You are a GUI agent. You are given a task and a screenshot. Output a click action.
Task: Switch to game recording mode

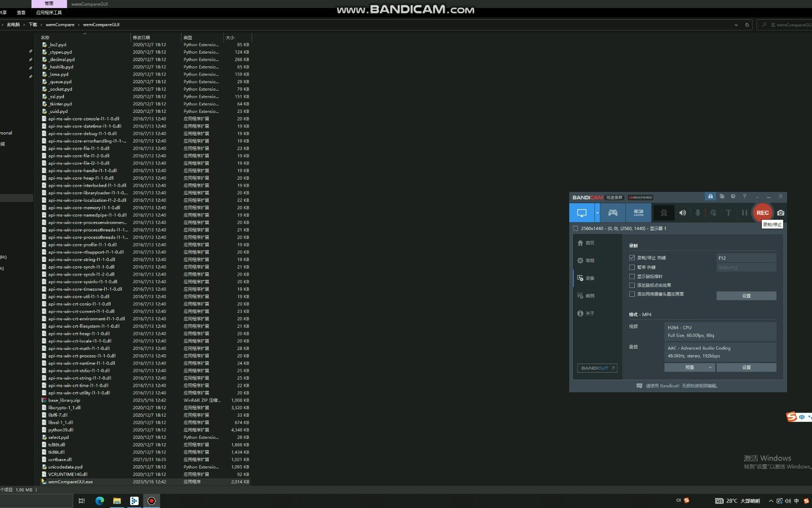pos(613,213)
